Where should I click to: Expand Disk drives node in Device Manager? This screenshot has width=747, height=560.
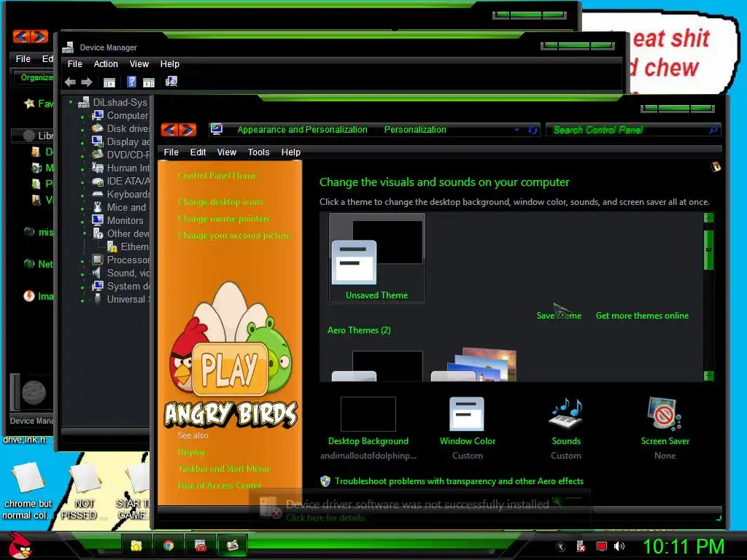[x=82, y=130]
